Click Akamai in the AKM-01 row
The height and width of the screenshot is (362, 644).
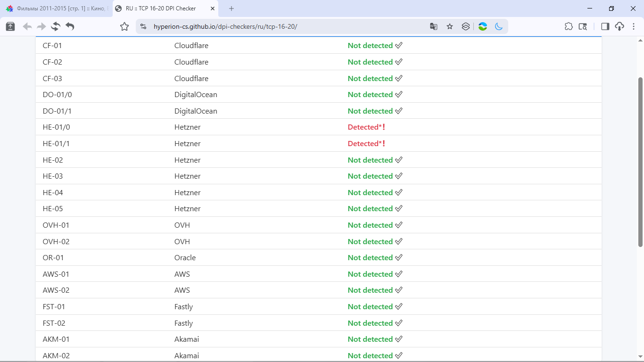click(x=187, y=339)
